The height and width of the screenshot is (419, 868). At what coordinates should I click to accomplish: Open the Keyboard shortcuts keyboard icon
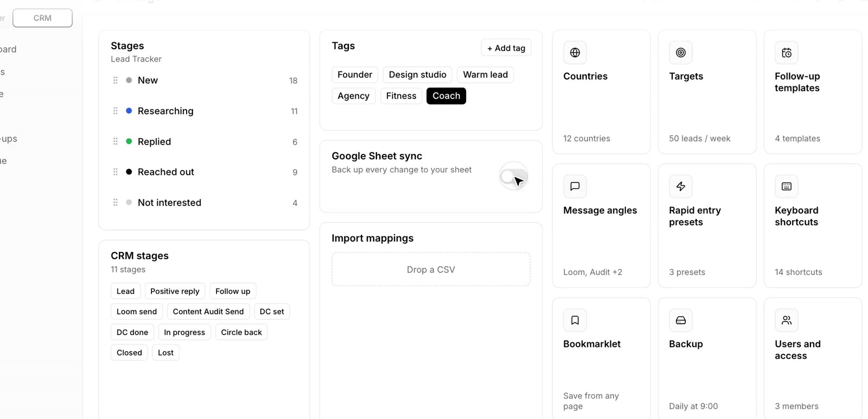coord(787,186)
